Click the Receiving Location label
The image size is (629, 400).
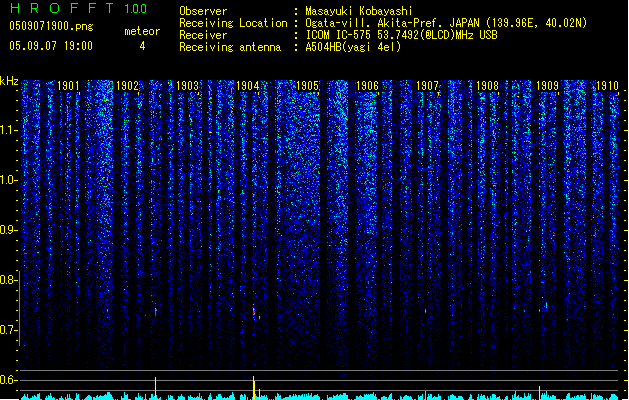point(233,23)
